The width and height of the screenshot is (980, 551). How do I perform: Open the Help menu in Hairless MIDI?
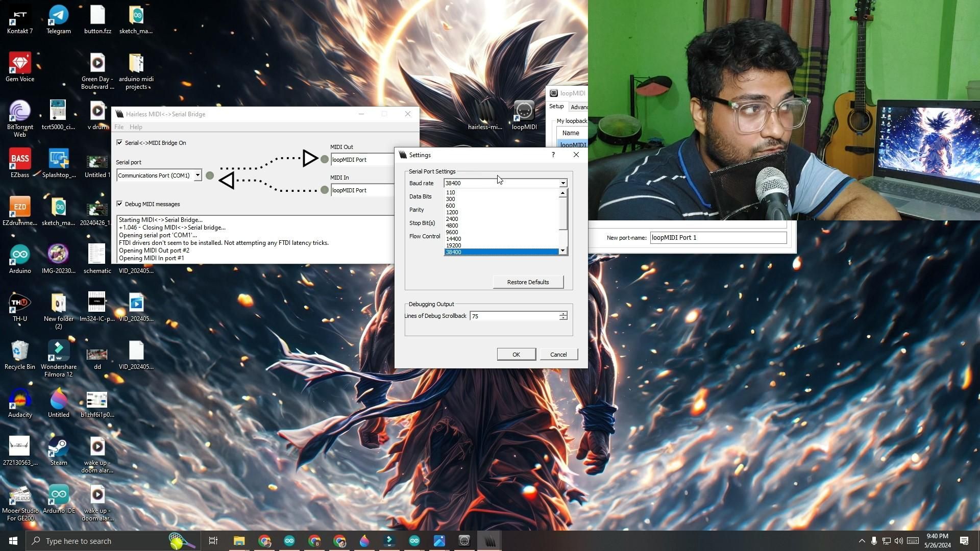[x=136, y=127]
